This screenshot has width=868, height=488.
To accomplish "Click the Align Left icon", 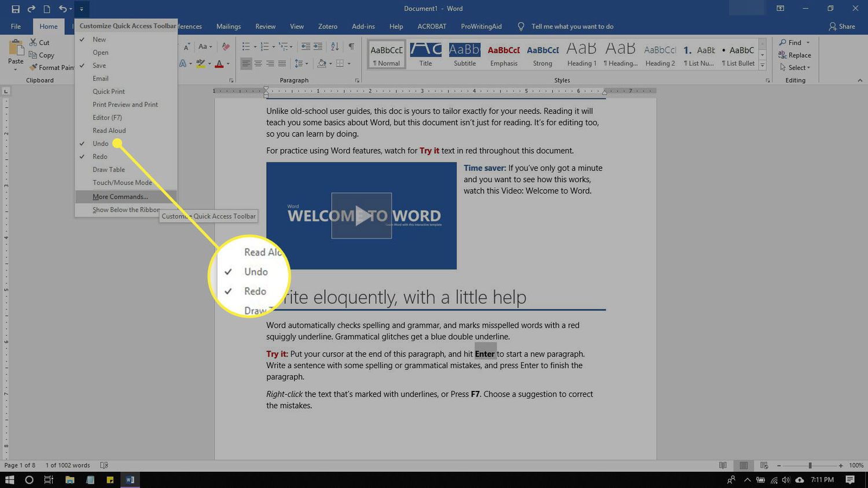I will (246, 64).
